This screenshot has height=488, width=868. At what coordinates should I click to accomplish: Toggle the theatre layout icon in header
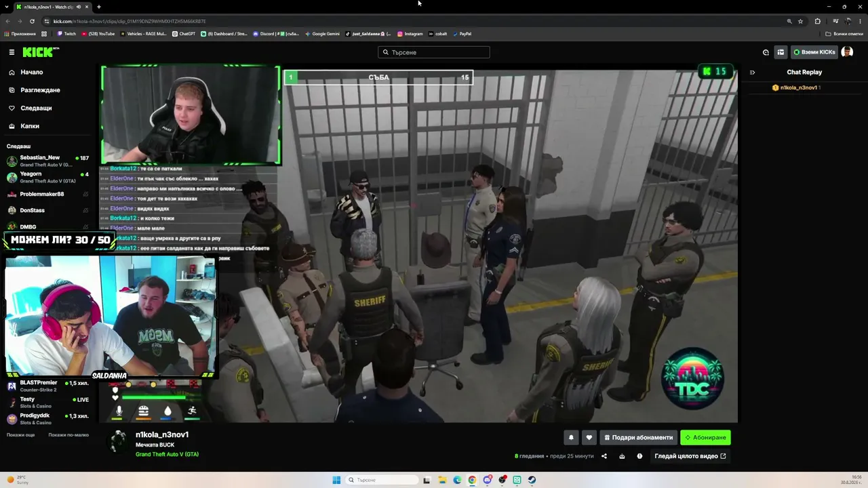[x=781, y=52]
